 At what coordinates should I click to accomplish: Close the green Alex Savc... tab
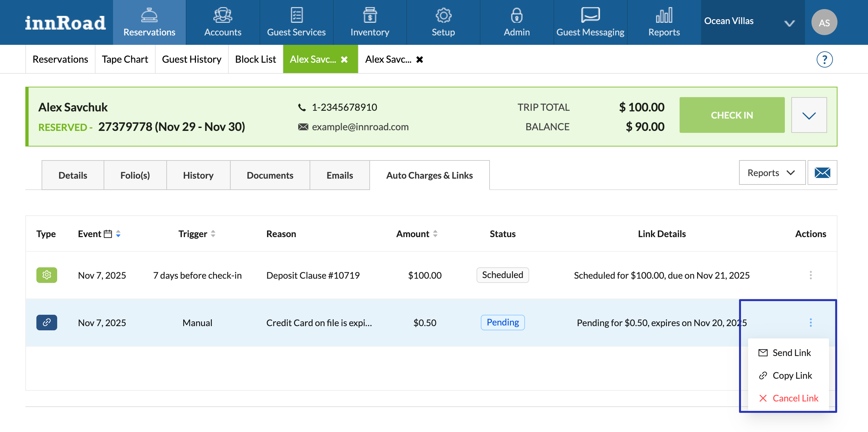click(344, 60)
